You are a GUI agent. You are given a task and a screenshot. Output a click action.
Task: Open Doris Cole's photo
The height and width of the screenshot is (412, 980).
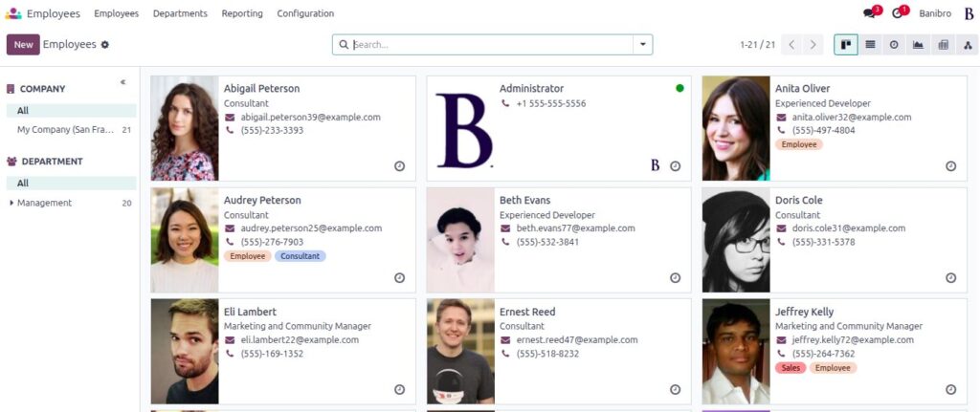click(736, 240)
